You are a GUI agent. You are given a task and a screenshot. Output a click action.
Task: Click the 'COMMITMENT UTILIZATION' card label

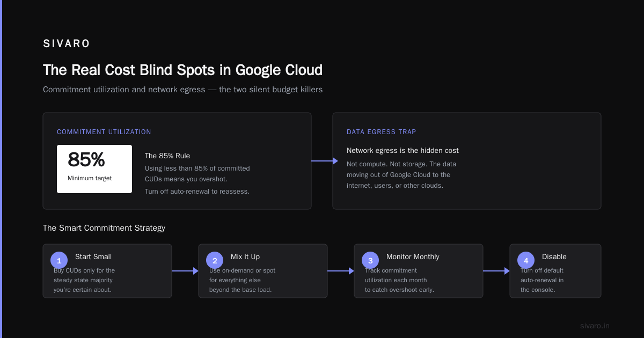[104, 132]
